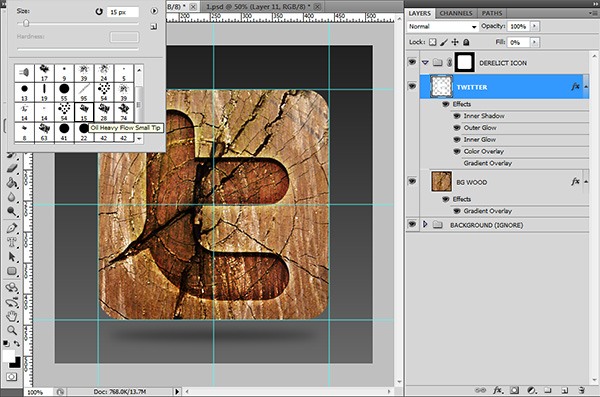Click the foreground color swatch
The image size is (600, 397).
coord(9,355)
